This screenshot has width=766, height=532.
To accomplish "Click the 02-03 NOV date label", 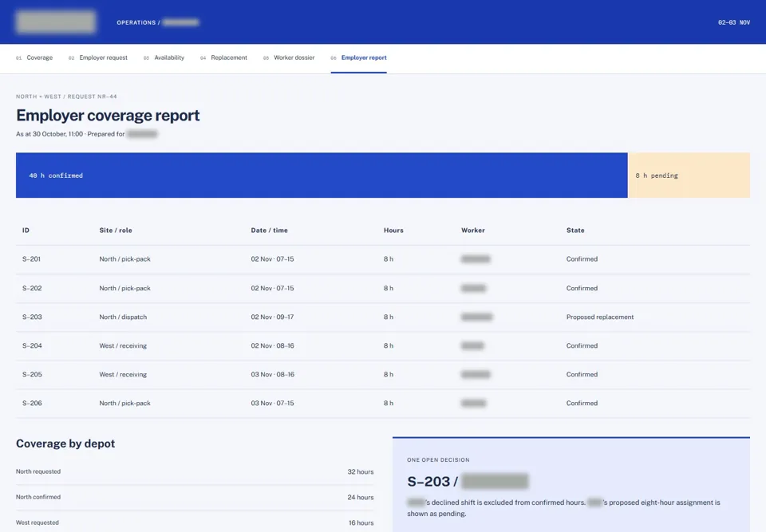I will tap(734, 22).
